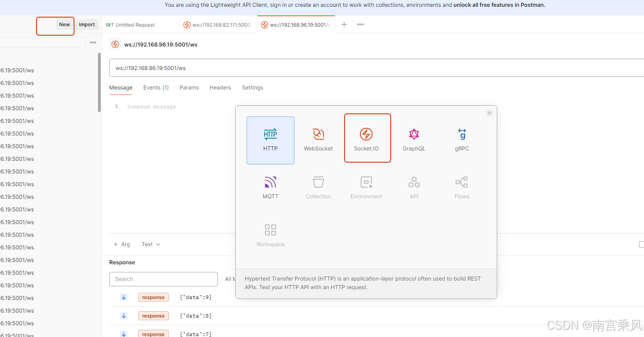644x337 pixels.
Task: Click request title ws://192.168.96.19:5001/ws
Action: [161, 44]
